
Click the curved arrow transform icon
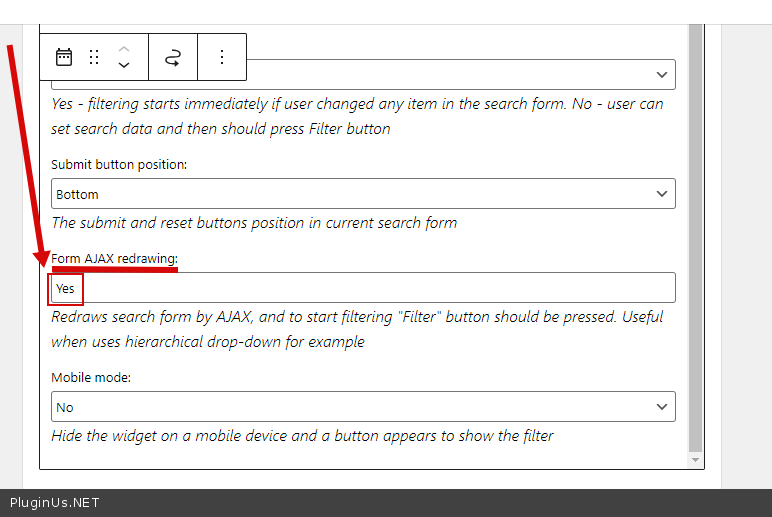click(173, 57)
